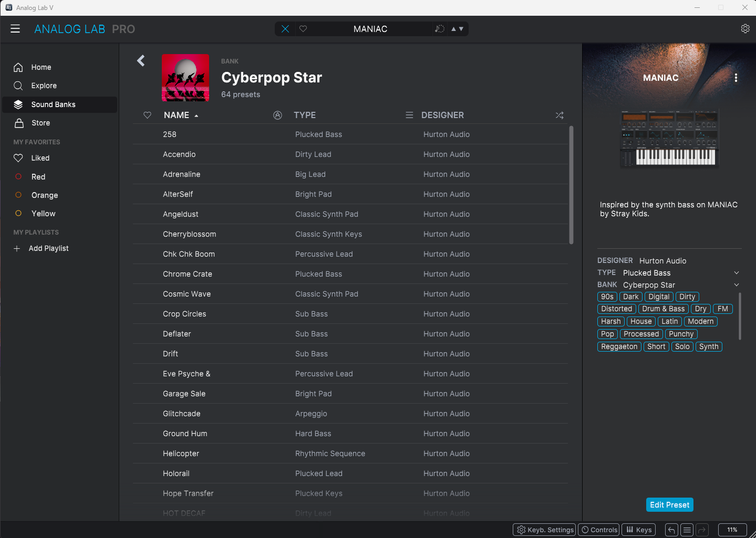This screenshot has height=538, width=756.
Task: Click the Dark tag
Action: [x=631, y=297]
